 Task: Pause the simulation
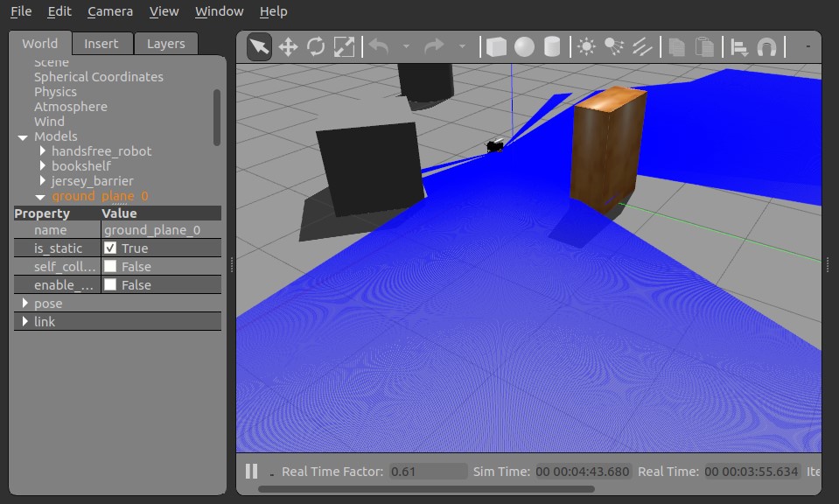click(x=251, y=472)
